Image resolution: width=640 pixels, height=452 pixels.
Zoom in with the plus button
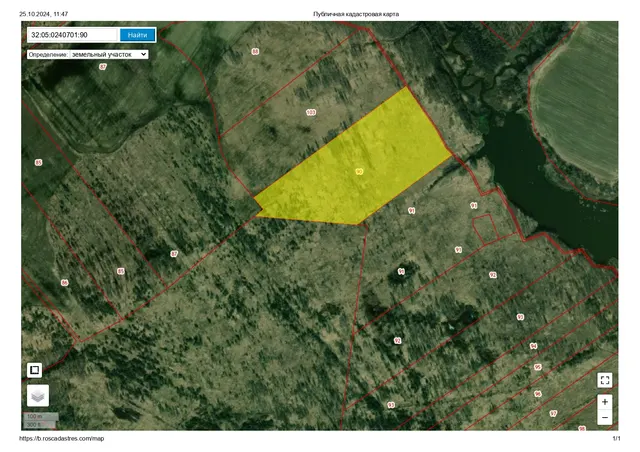click(605, 402)
